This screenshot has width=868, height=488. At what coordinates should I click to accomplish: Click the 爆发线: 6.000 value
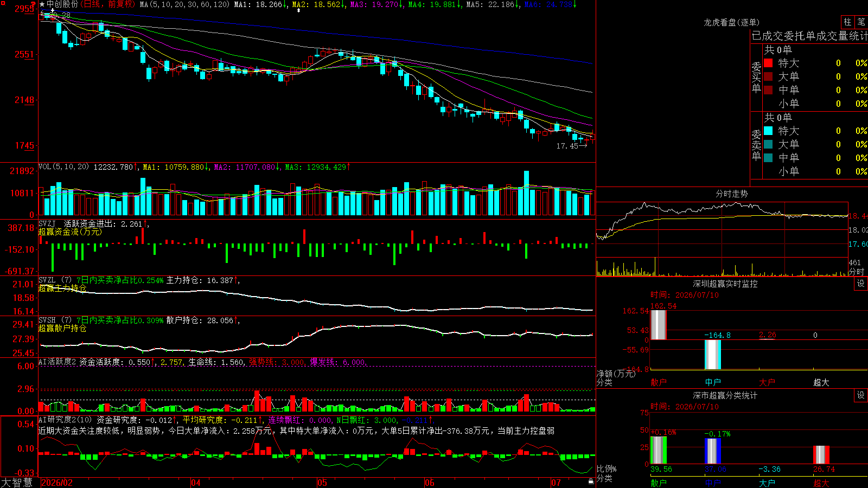tap(338, 362)
